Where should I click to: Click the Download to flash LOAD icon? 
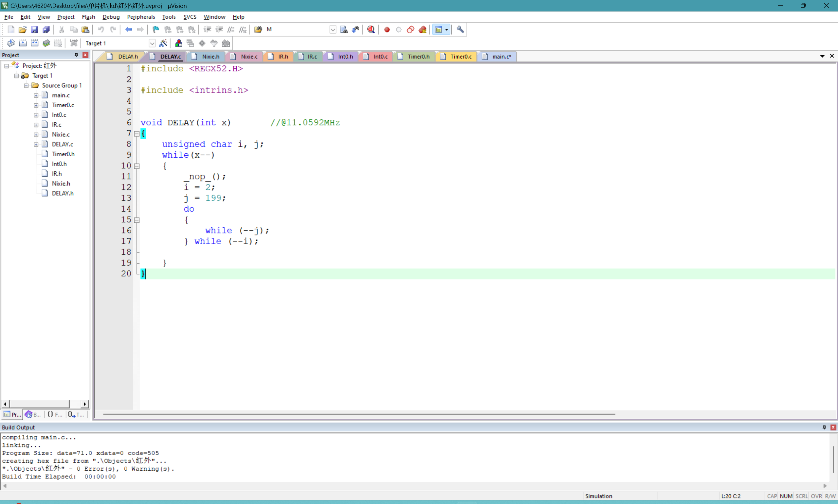73,43
